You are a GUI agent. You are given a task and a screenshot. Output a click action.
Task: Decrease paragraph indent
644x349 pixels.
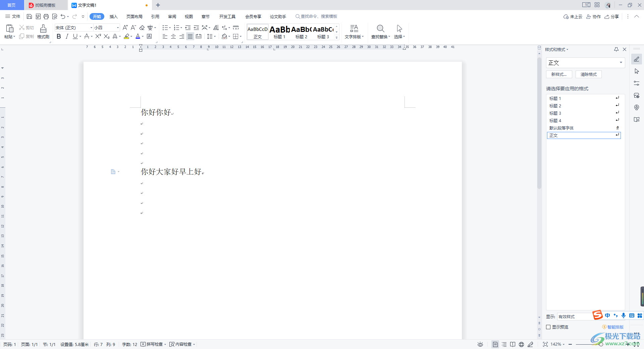click(188, 28)
